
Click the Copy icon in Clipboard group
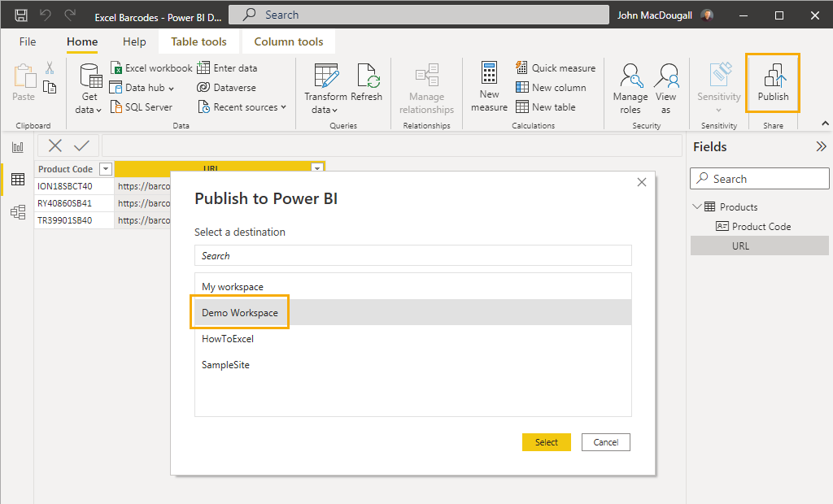tap(50, 87)
